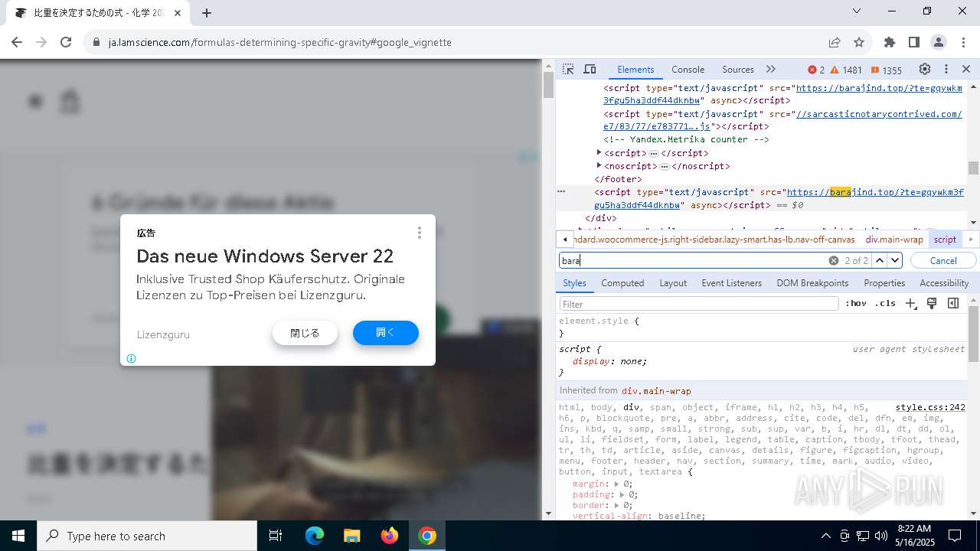Select script breadcrumb item
This screenshot has width=980, height=551.
coord(945,240)
